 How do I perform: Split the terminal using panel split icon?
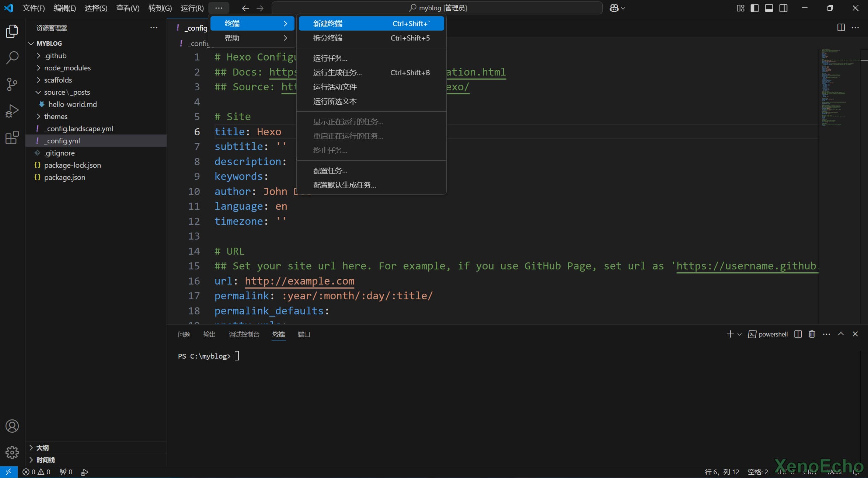(x=798, y=334)
